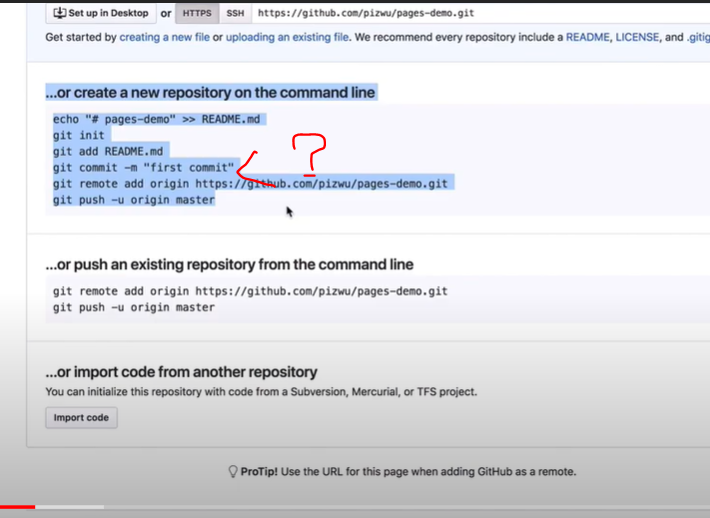Click 'git push -u origin master' in push section

[134, 307]
